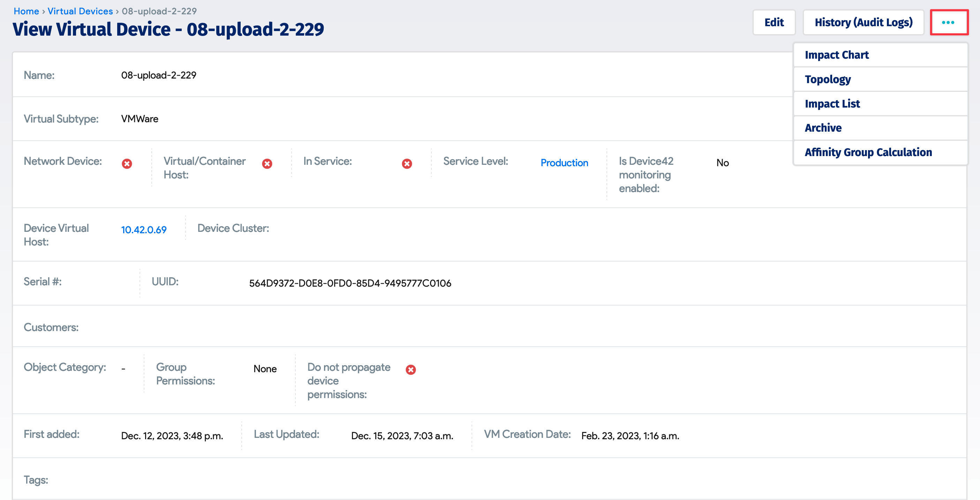Click the red icon next to Do not propagate device permissions
The width and height of the screenshot is (980, 500).
click(x=410, y=369)
